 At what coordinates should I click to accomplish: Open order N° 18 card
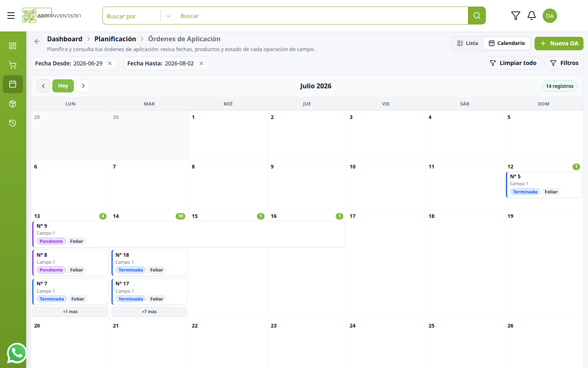[x=149, y=263]
